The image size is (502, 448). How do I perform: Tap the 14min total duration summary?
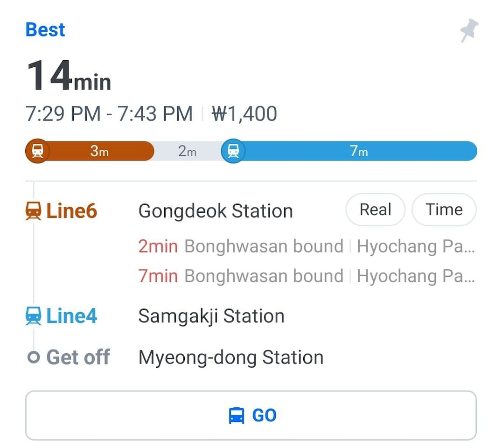click(x=69, y=76)
